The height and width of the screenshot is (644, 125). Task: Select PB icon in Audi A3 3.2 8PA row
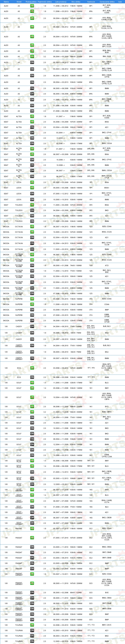coord(32,57)
